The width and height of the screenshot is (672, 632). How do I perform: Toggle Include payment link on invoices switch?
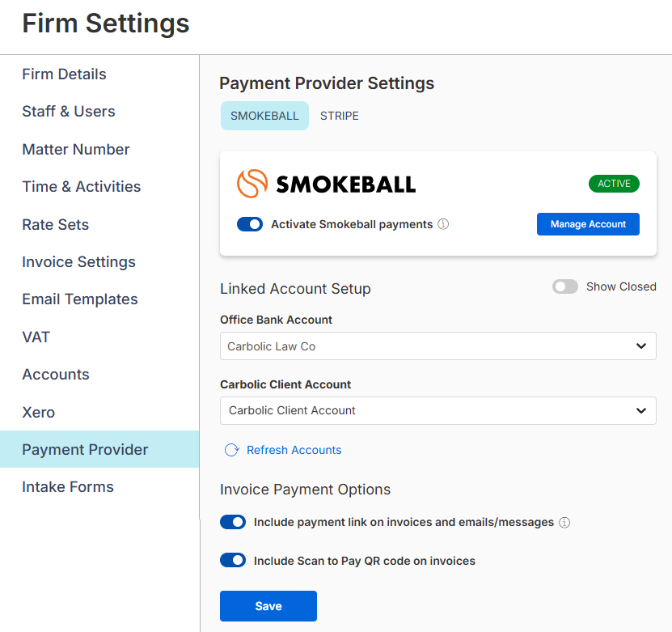[x=233, y=522]
